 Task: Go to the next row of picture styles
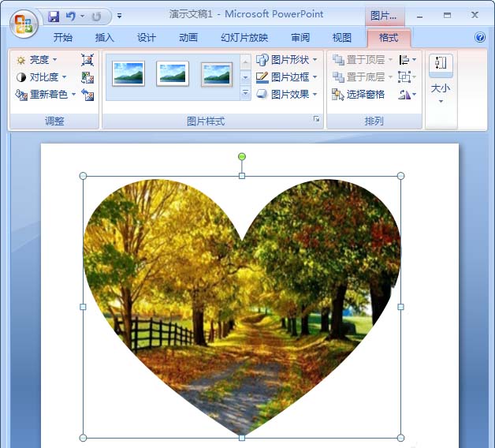coord(245,77)
